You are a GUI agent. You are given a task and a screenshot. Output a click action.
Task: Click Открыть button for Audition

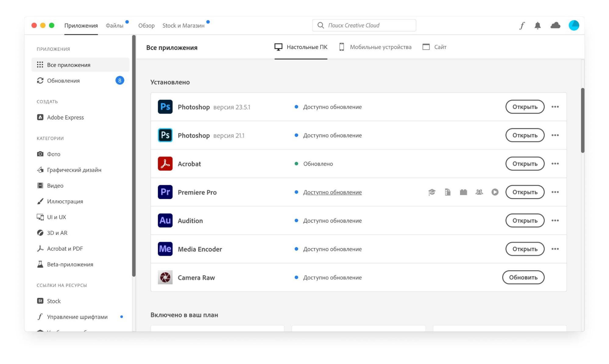point(525,221)
